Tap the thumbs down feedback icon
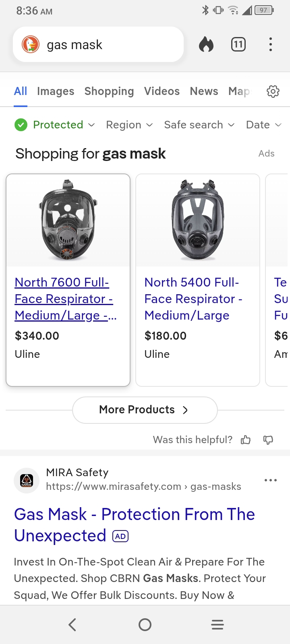 point(268,440)
